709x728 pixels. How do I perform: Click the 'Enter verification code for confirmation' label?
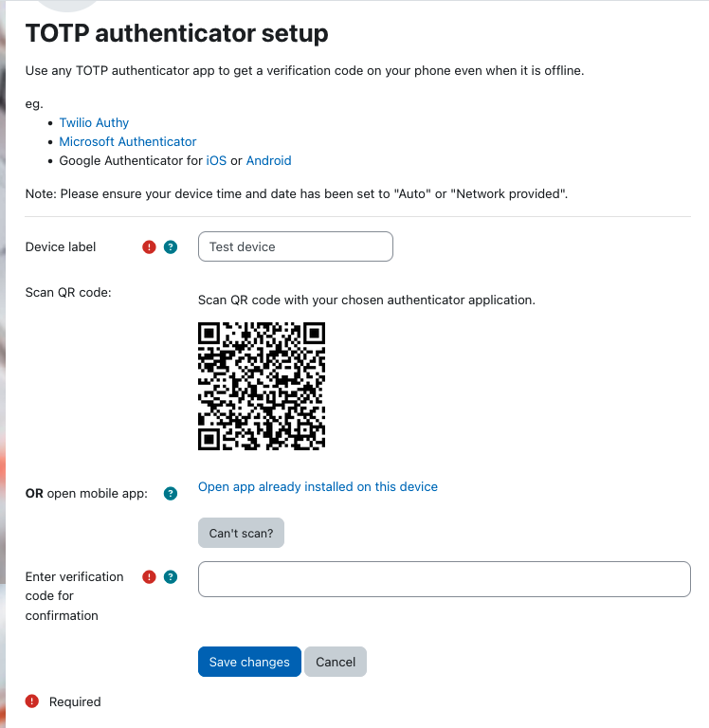(x=74, y=596)
